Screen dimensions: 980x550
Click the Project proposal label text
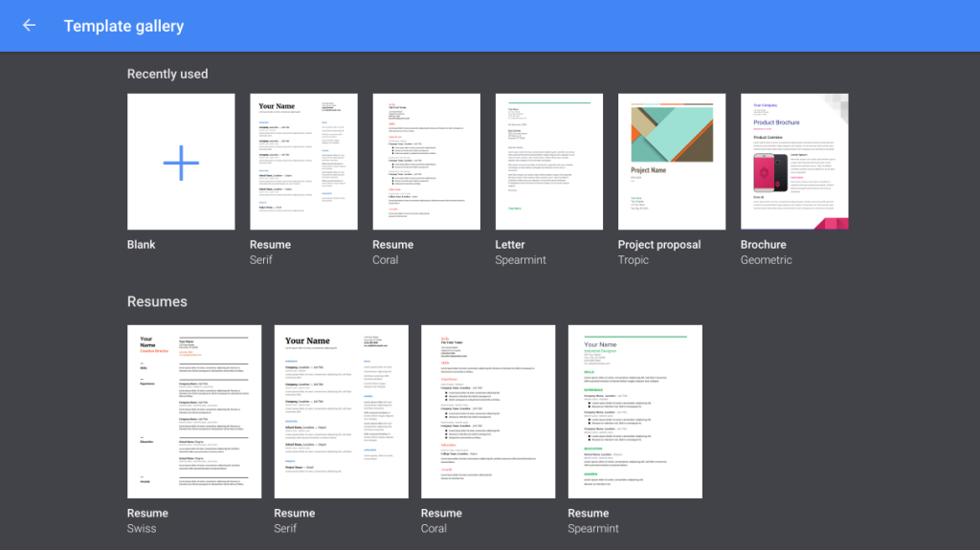click(658, 245)
